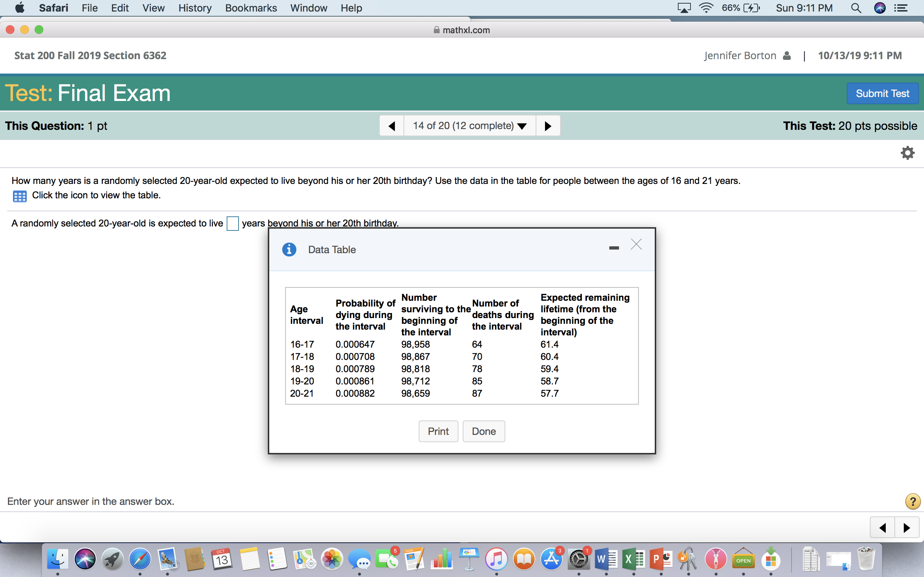Click the Data Table info icon

(289, 250)
